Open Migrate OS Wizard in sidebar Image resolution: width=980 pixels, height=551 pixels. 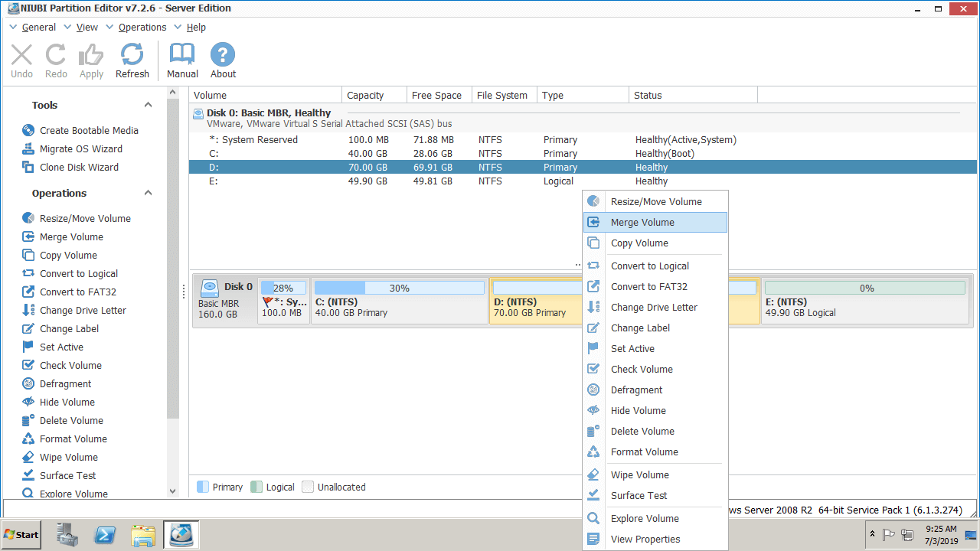(80, 149)
